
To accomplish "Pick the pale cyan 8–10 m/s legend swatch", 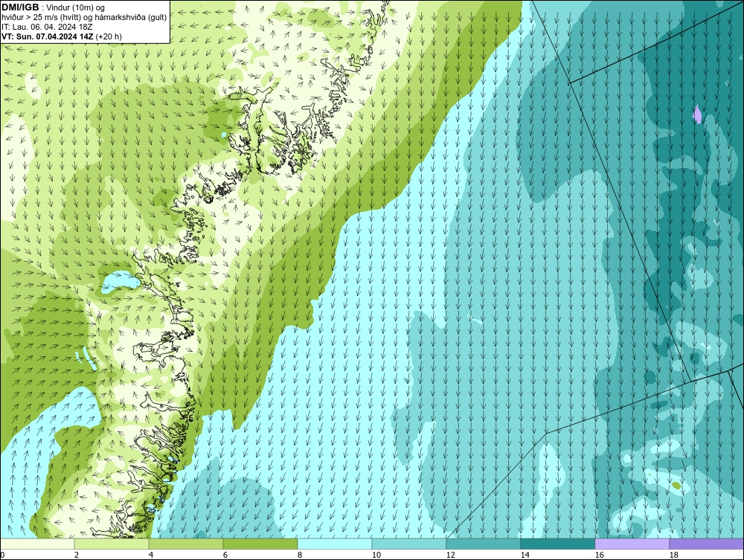I will click(x=335, y=544).
